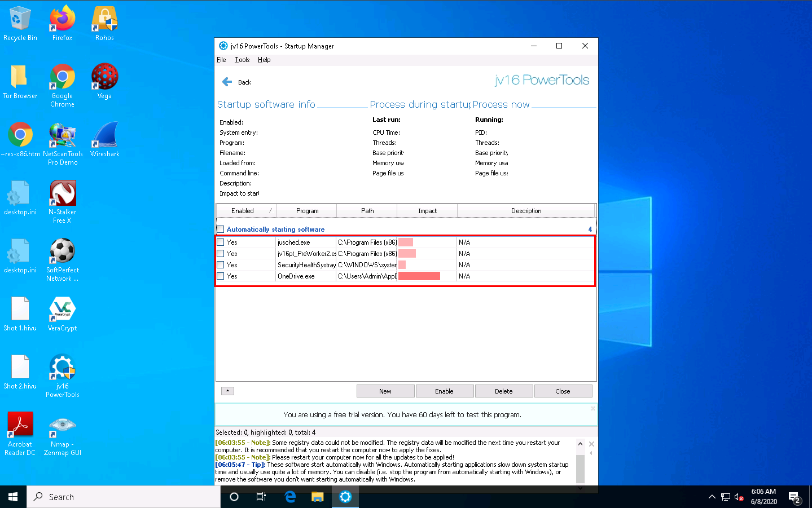812x508 pixels.
Task: Click the jusched.exe impact bar
Action: point(406,242)
